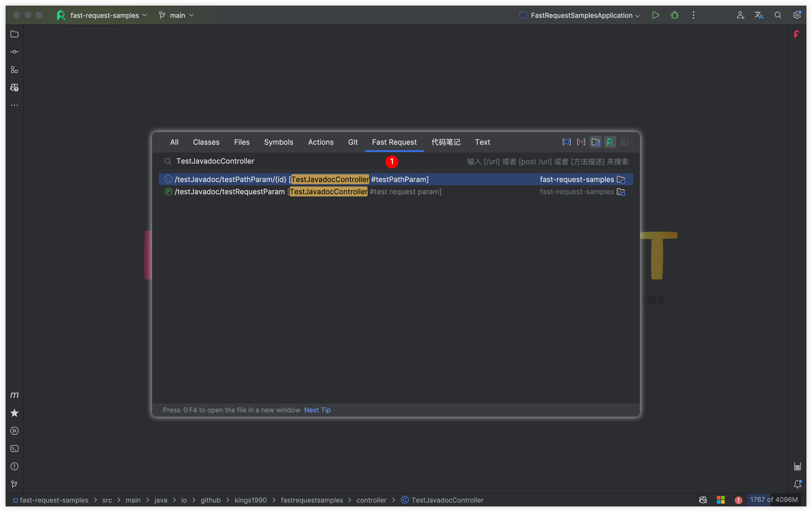
Task: Click the Next Tip link
Action: pos(317,410)
